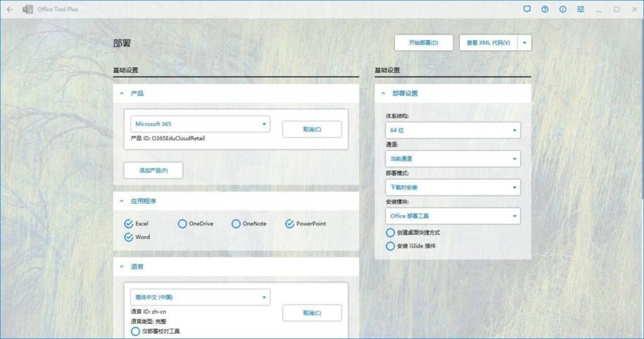The height and width of the screenshot is (339, 644).
Task: Go back with the back arrow
Action: [x=10, y=9]
